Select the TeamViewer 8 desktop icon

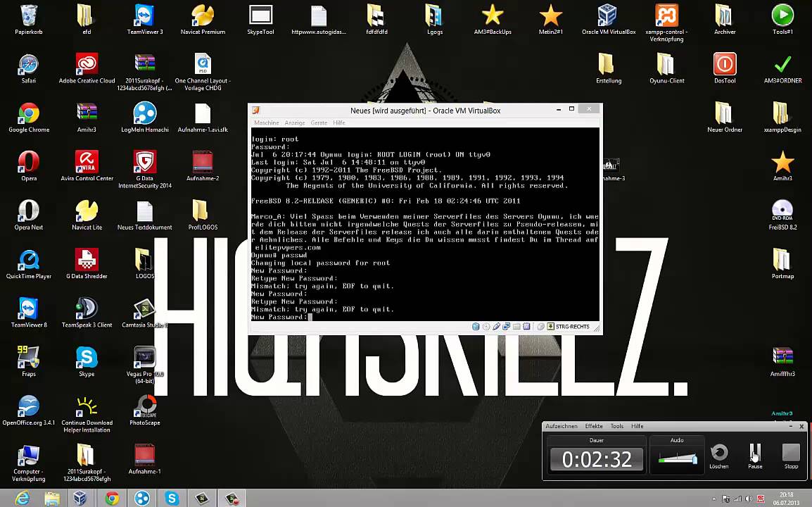(x=28, y=313)
